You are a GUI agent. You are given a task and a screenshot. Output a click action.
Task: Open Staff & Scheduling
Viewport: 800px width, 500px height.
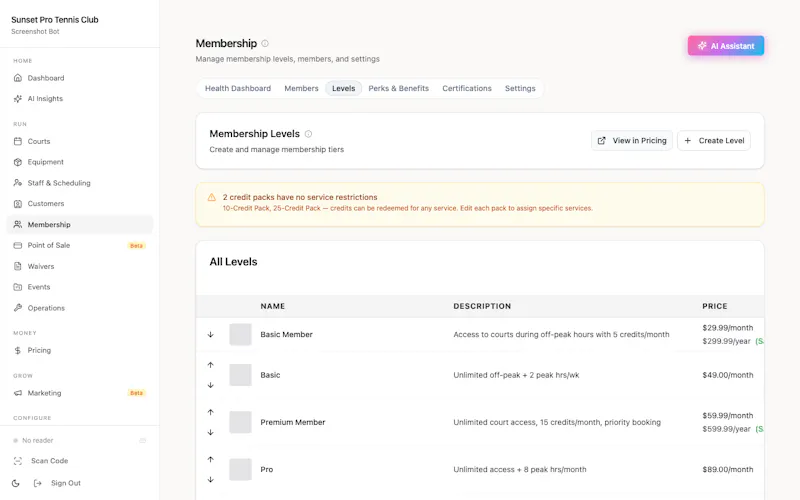pyautogui.click(x=80, y=183)
